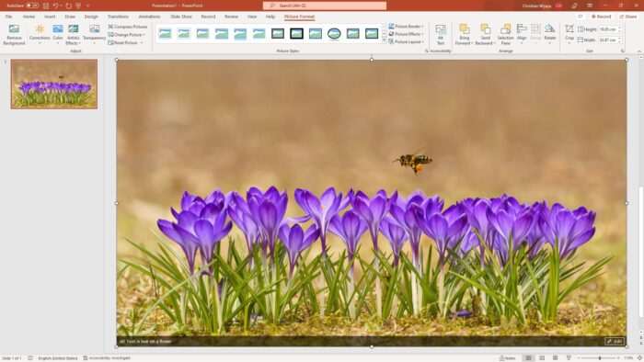
Task: Select slide 1 thumbnail in panel
Action: (54, 84)
